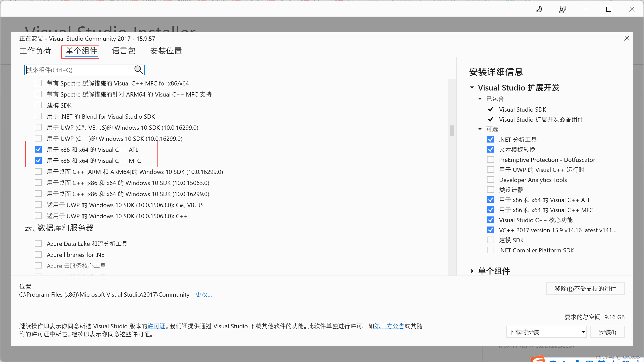644x362 pixels.
Task: Open the 许可证 link
Action: coord(156,326)
